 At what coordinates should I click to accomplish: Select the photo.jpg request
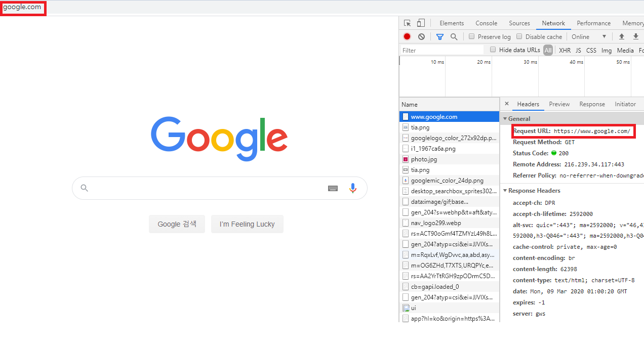[x=449, y=159]
